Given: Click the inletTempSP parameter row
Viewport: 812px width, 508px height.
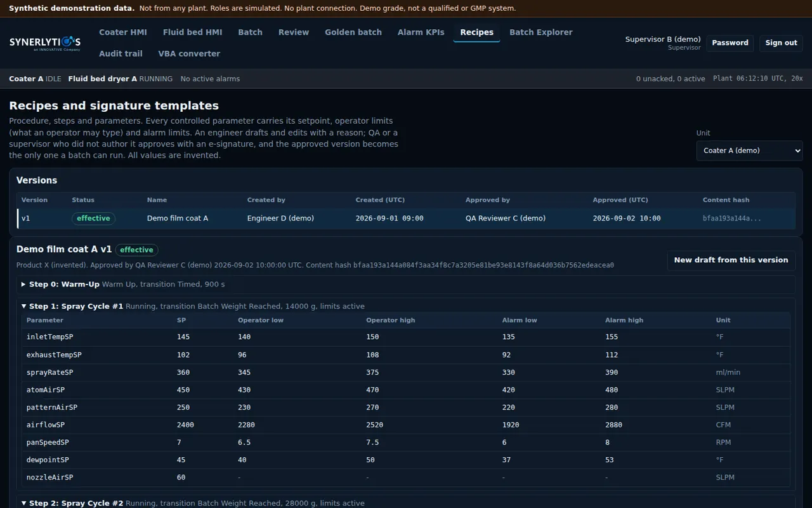Looking at the screenshot, I should [405, 337].
